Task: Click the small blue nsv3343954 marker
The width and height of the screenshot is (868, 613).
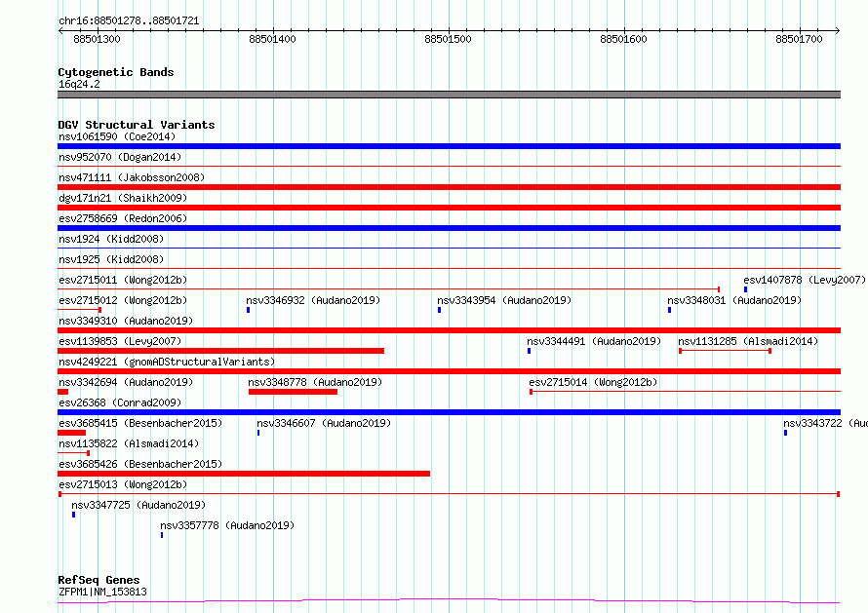Action: (x=440, y=310)
